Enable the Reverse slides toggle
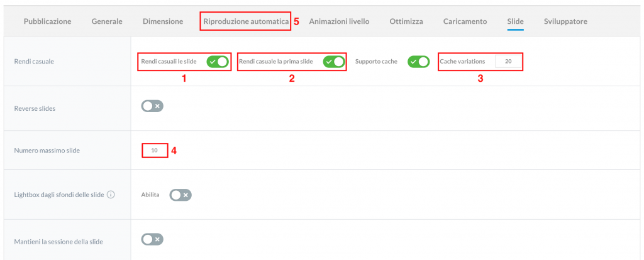The width and height of the screenshot is (644, 260). 152,106
